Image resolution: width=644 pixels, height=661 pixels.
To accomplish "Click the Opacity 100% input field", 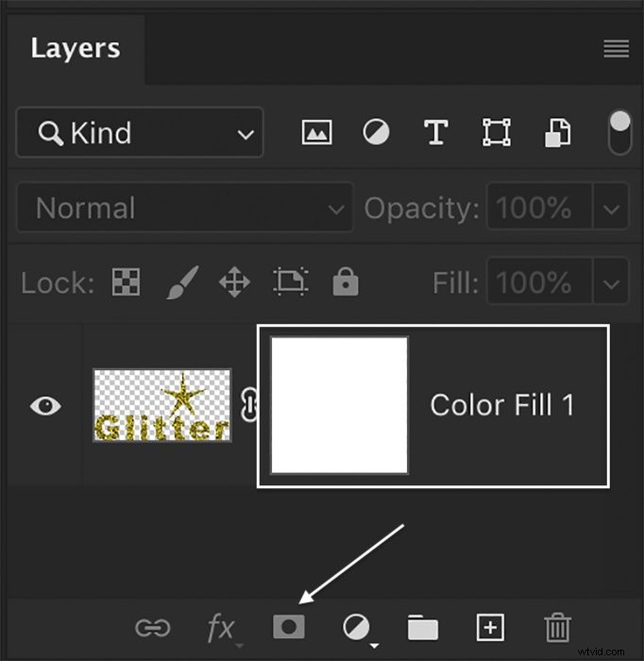I will coord(539,207).
